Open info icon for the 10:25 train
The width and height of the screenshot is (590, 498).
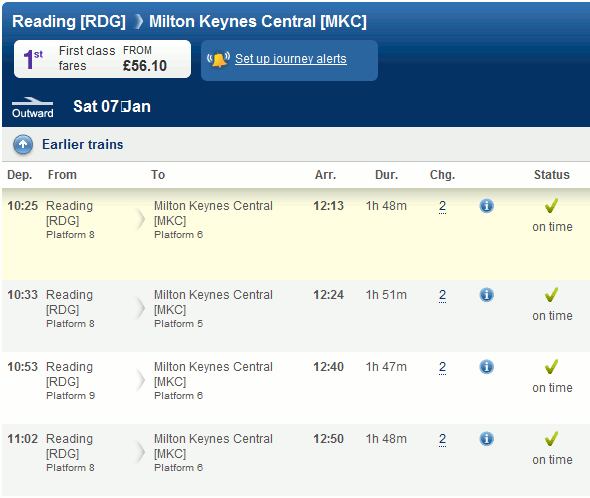pos(487,206)
